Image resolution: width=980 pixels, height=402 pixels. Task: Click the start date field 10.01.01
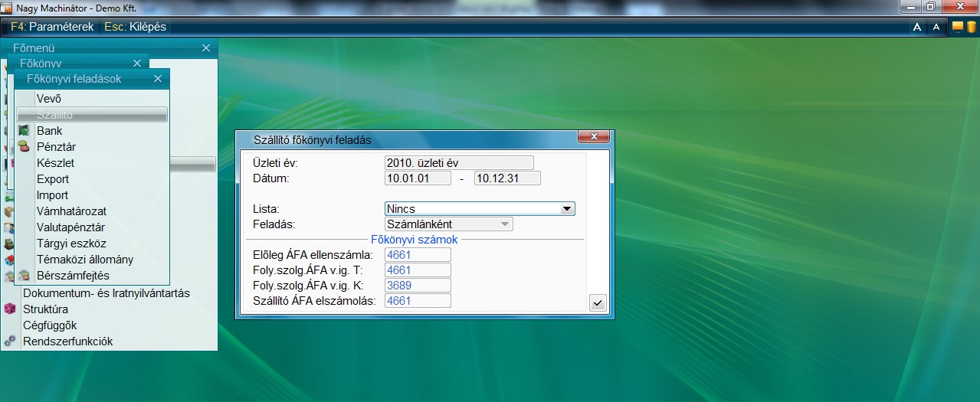click(x=418, y=178)
